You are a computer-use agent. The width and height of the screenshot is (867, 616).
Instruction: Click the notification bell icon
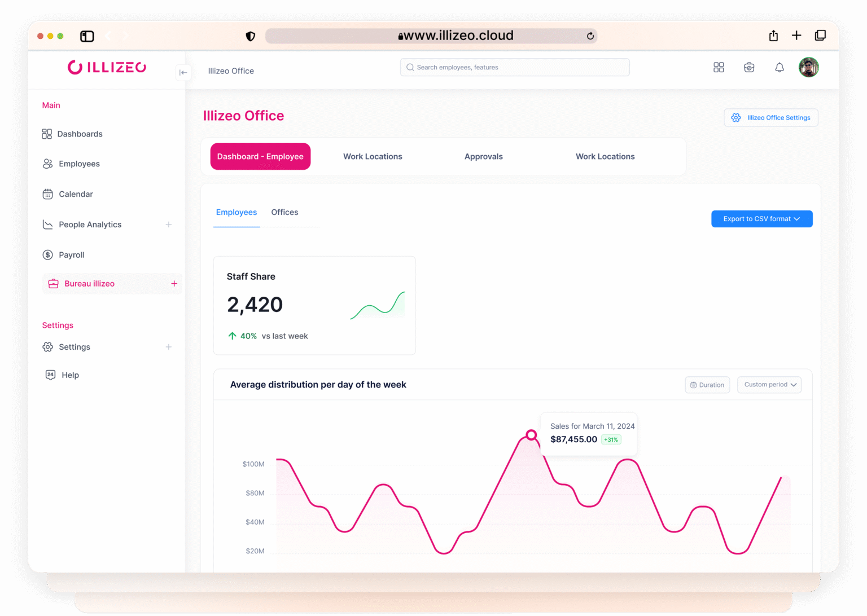(x=779, y=68)
